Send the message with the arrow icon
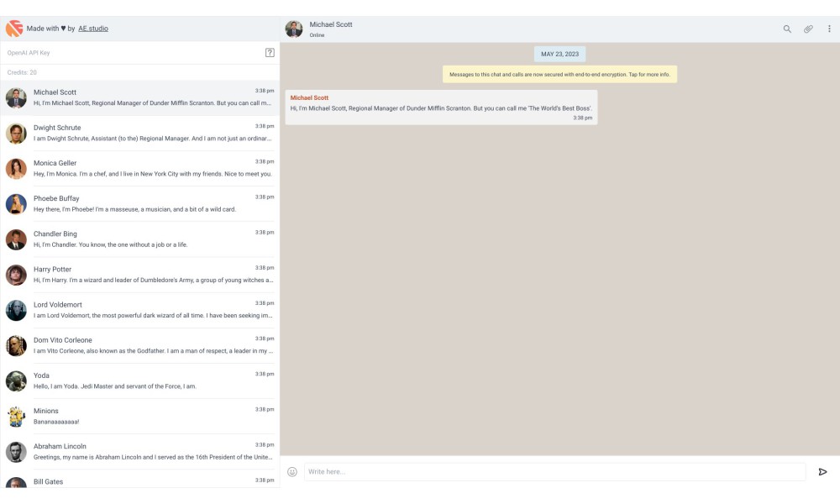Image resolution: width=840 pixels, height=504 pixels. point(823,472)
